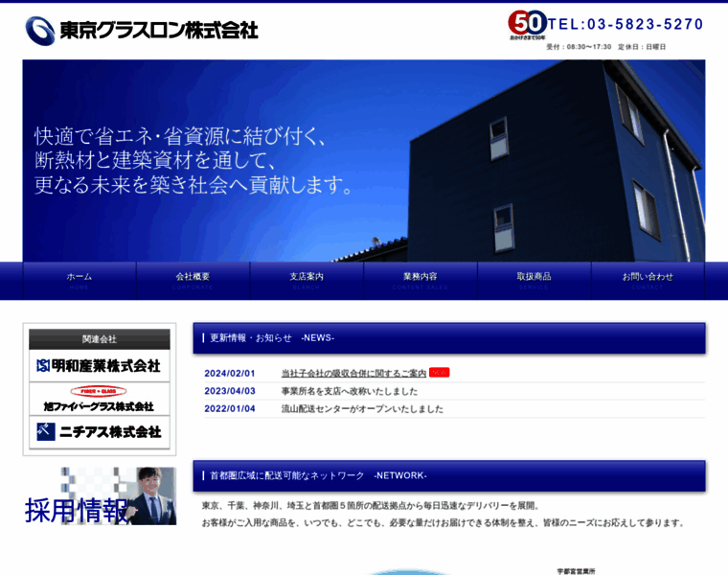Navigate to お問い合わせ contact page

point(648,281)
